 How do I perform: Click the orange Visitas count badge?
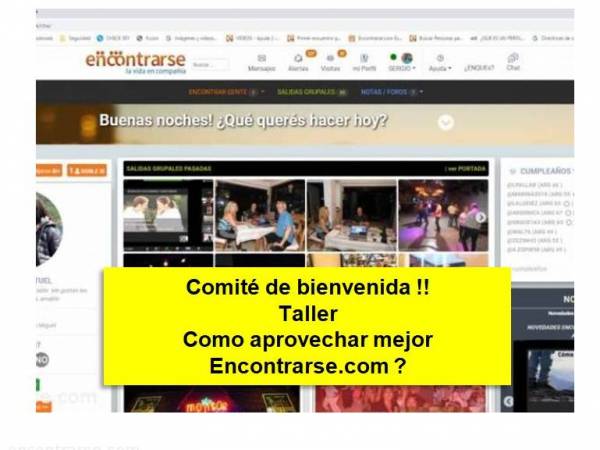[342, 54]
